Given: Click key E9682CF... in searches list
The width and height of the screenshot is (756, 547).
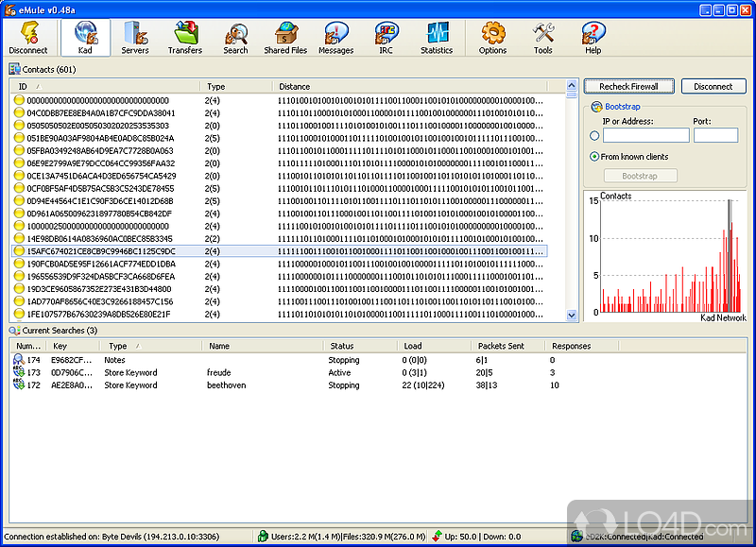Looking at the screenshot, I should click(x=72, y=360).
